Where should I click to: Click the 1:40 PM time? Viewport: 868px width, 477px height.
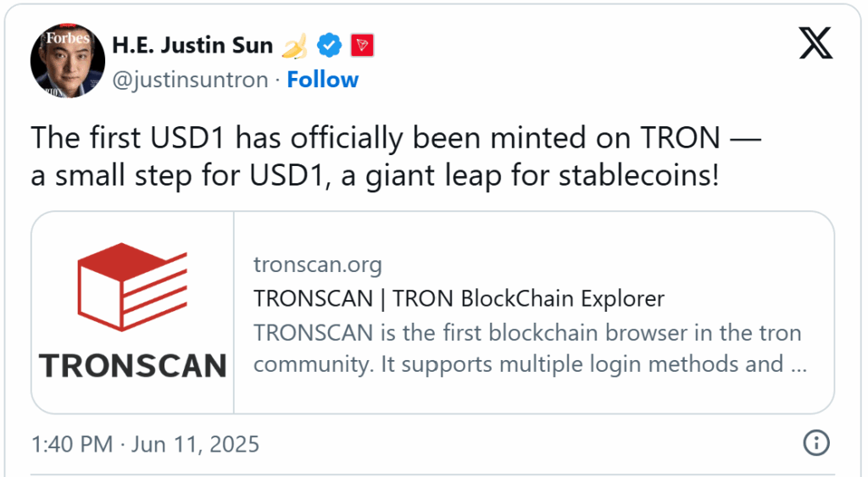pos(70,444)
